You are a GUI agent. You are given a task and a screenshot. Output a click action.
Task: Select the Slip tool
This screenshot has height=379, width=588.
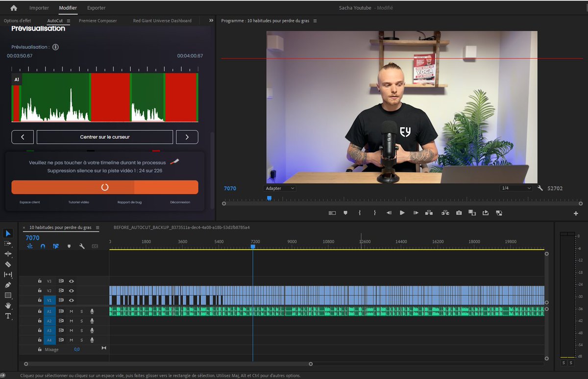coord(8,275)
